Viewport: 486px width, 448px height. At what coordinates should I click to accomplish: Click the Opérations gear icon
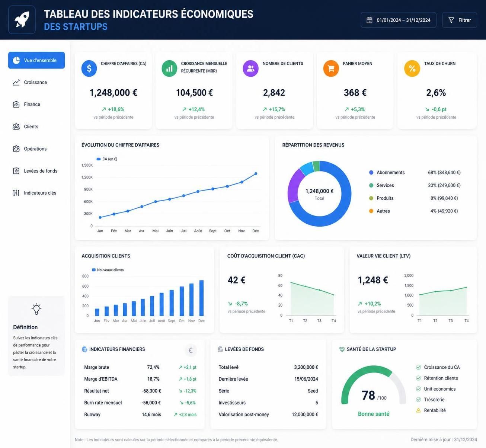click(x=16, y=149)
